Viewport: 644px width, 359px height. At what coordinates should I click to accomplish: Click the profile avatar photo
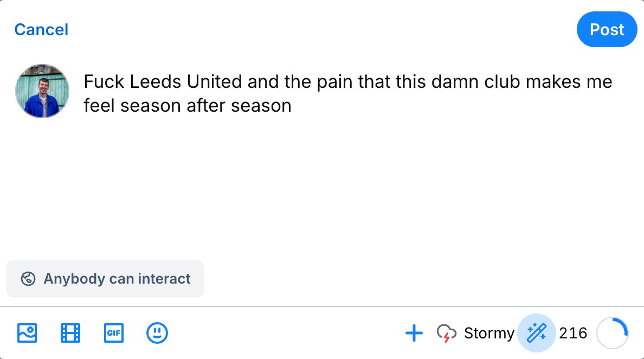42,91
